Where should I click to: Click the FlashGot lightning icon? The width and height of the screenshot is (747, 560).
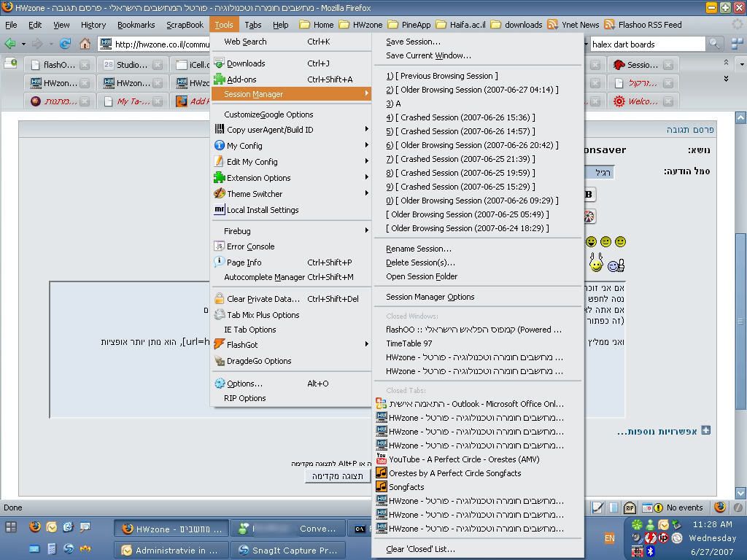coord(219,344)
